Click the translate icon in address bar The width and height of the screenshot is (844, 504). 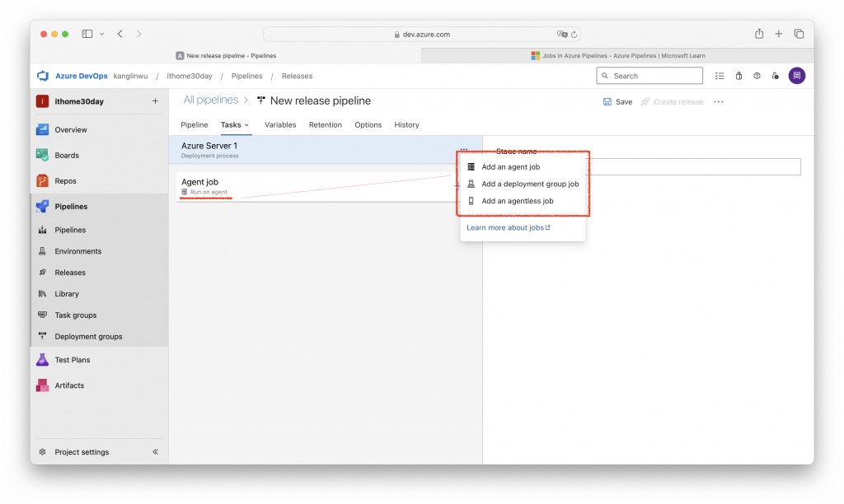[562, 34]
